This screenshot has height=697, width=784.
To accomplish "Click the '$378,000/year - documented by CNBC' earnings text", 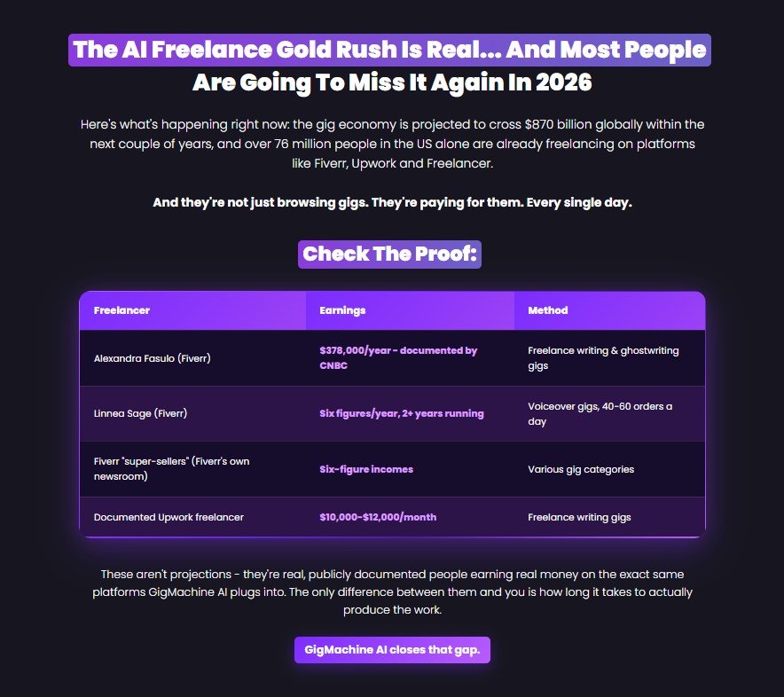I will point(398,358).
